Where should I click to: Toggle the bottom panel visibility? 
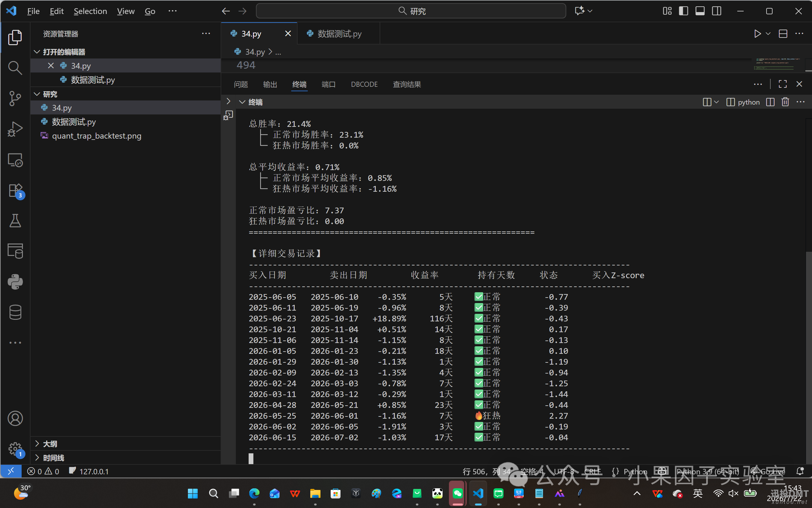tap(700, 11)
